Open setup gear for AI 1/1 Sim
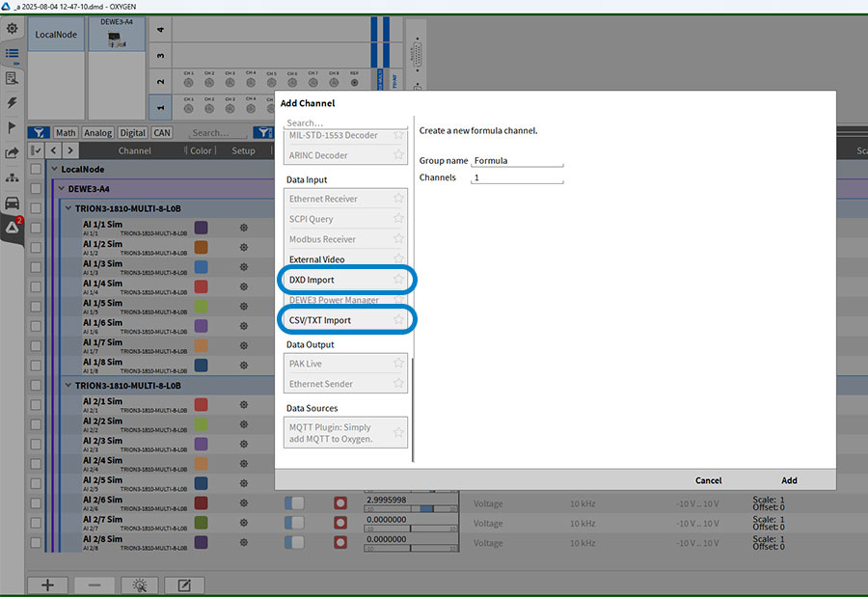868x597 pixels. tap(243, 228)
